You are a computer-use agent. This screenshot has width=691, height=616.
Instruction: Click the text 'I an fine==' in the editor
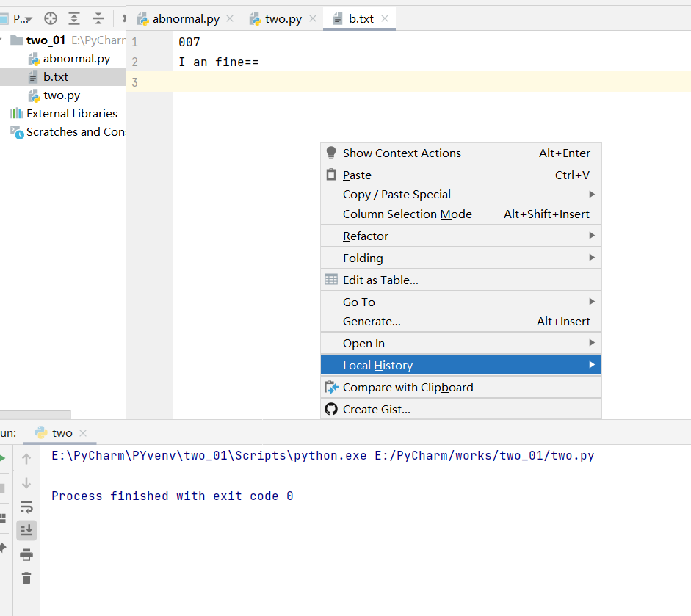coord(219,62)
